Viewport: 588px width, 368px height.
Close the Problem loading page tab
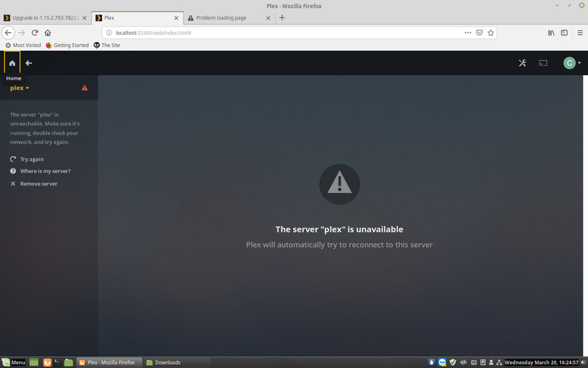[268, 18]
